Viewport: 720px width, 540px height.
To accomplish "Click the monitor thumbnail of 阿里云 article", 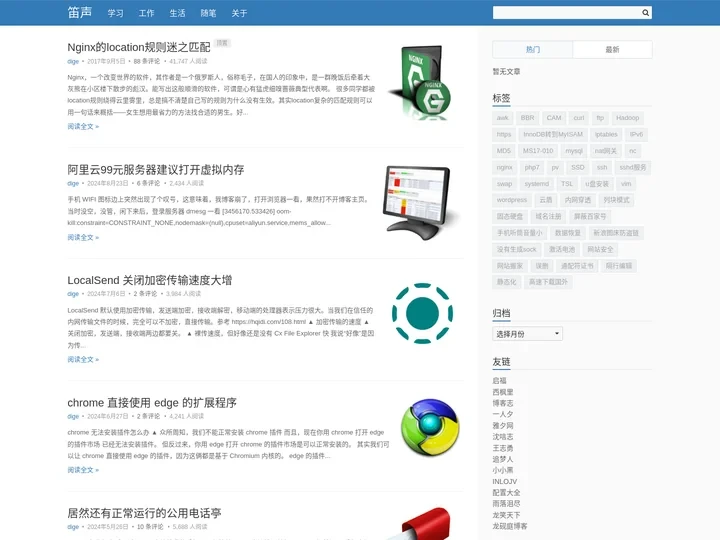I will click(421, 202).
